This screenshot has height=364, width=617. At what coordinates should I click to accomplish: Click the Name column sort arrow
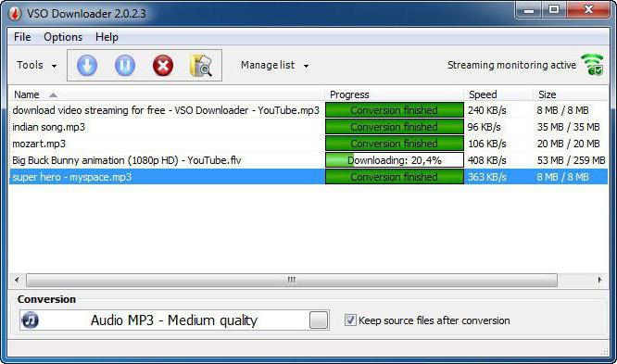click(53, 94)
